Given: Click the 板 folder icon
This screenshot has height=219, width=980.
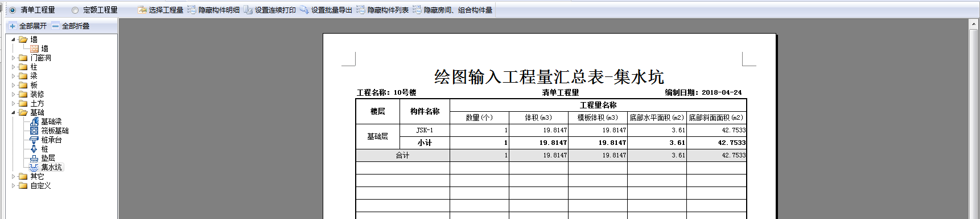Looking at the screenshot, I should 23,85.
